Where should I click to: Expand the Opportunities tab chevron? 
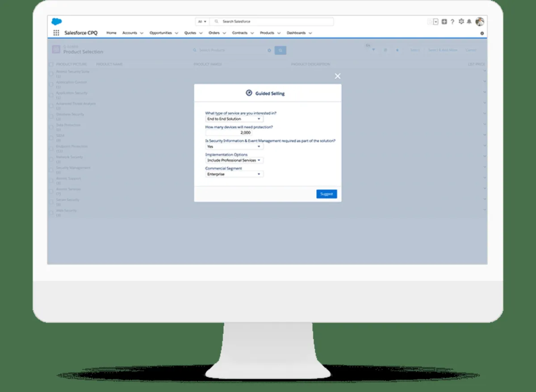point(176,33)
